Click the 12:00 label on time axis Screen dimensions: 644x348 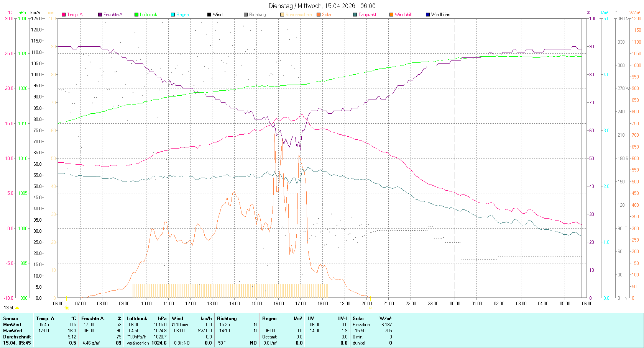point(191,303)
